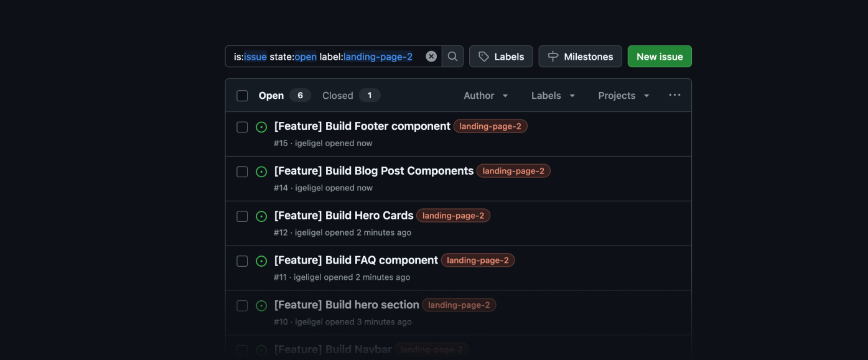Click open status icon for hero section issue

tap(261, 306)
